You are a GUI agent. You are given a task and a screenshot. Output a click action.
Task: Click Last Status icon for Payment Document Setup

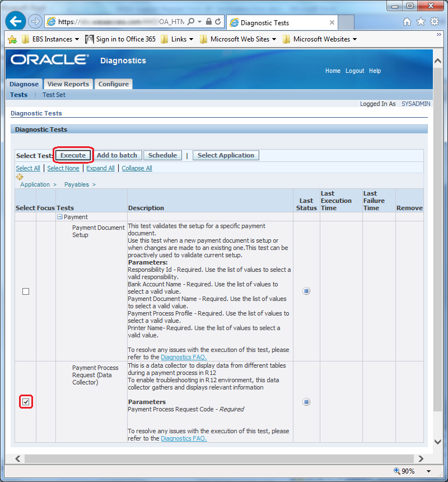[306, 291]
